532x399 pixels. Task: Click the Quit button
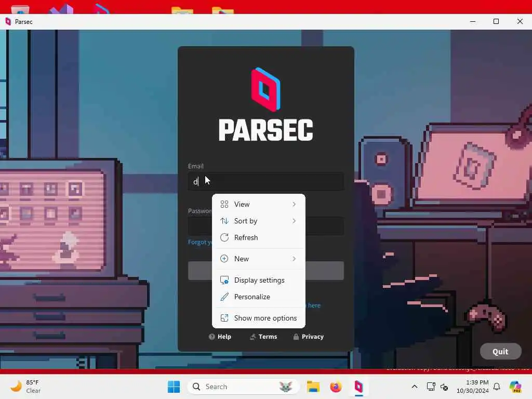click(500, 352)
